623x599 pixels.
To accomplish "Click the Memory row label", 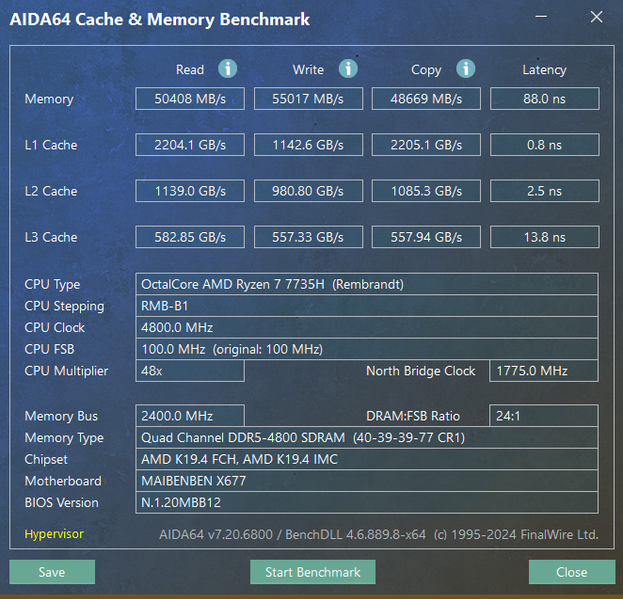I will (49, 99).
